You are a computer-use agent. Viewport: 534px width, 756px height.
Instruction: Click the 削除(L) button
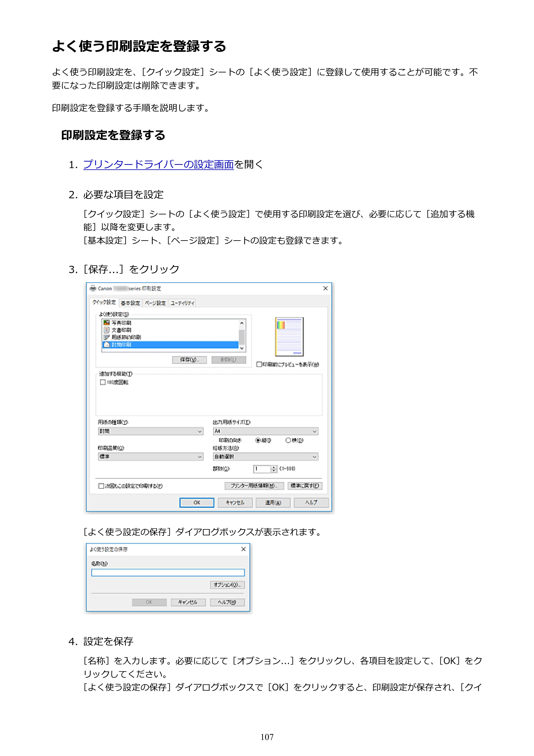click(229, 360)
